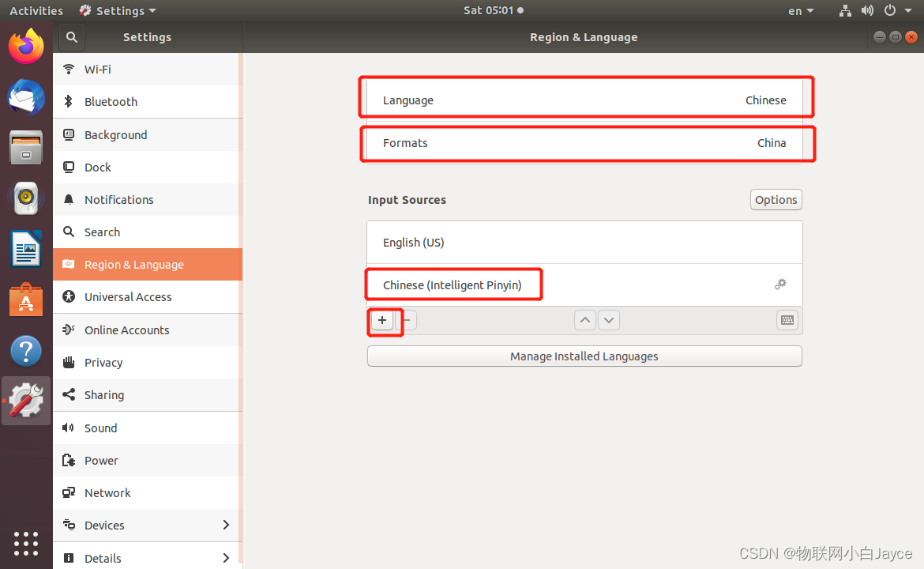The image size is (924, 569).
Task: Expand the Devices section in sidebar
Action: point(226,525)
